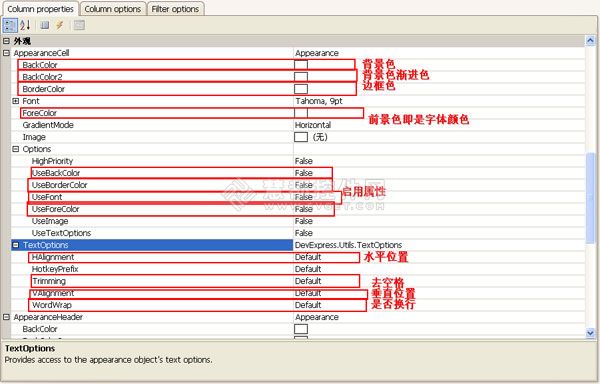Select the UseBackColor property

coord(56,173)
